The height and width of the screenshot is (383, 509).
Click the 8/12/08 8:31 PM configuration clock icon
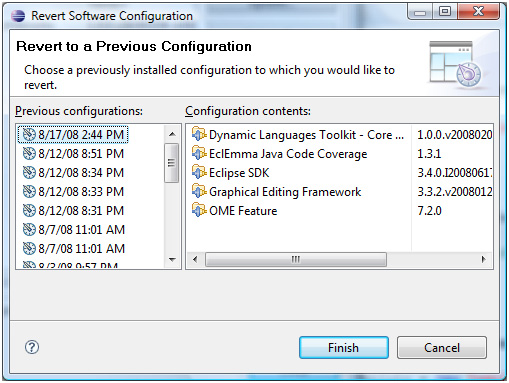click(x=29, y=211)
